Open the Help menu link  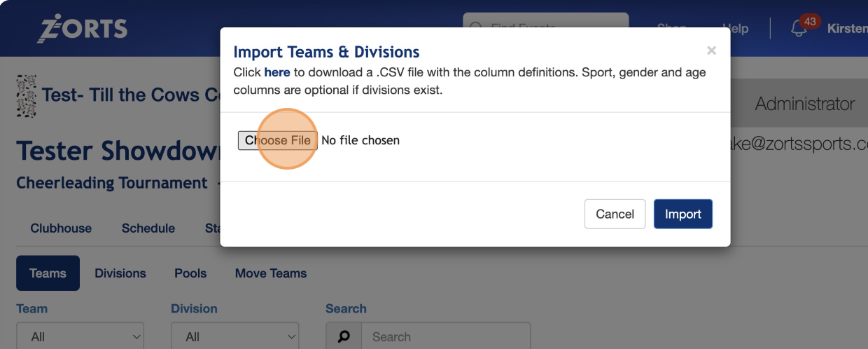point(735,29)
